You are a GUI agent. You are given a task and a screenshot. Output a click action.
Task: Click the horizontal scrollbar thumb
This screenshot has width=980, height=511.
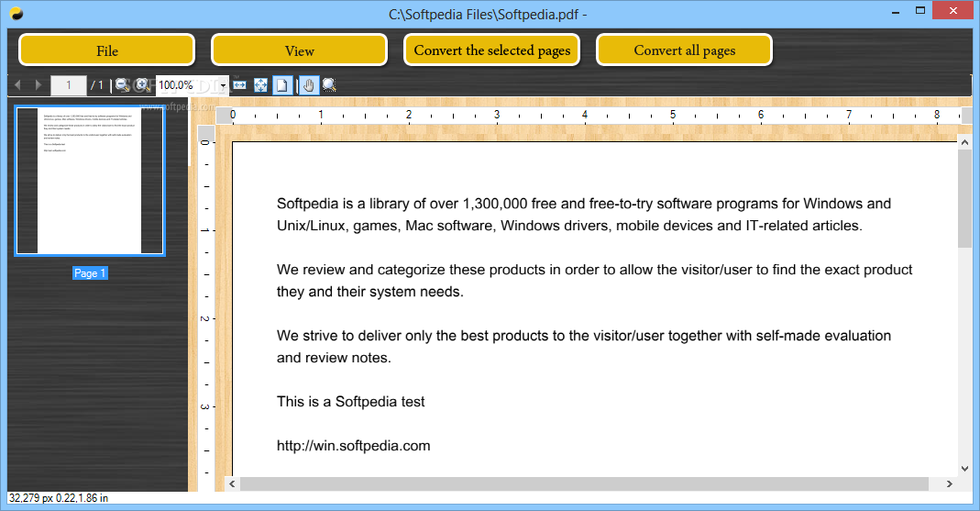click(x=584, y=483)
